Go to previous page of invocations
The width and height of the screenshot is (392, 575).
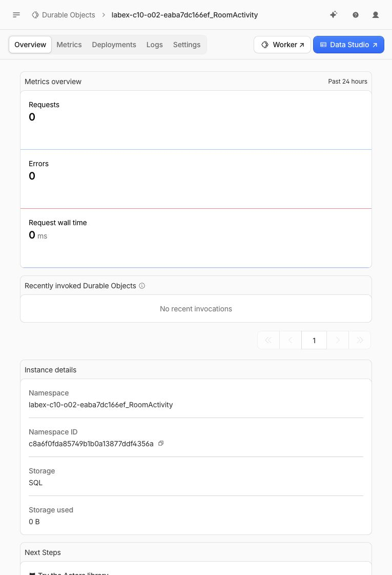[x=291, y=340]
